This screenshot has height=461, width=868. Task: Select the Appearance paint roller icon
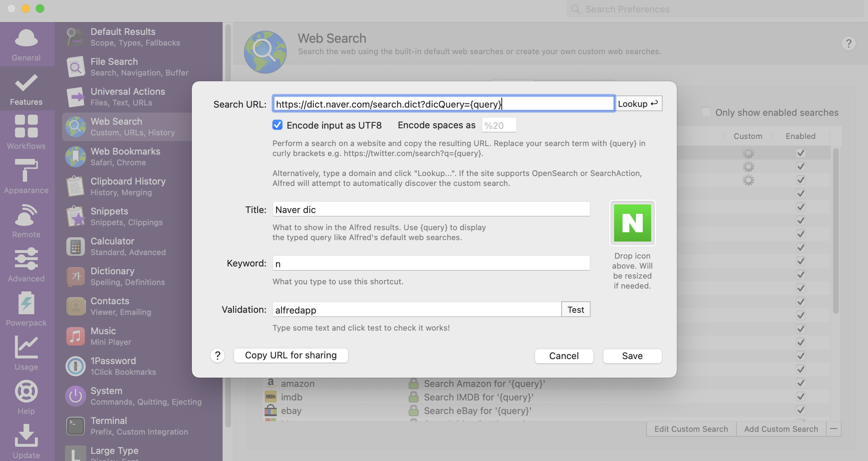pos(26,171)
